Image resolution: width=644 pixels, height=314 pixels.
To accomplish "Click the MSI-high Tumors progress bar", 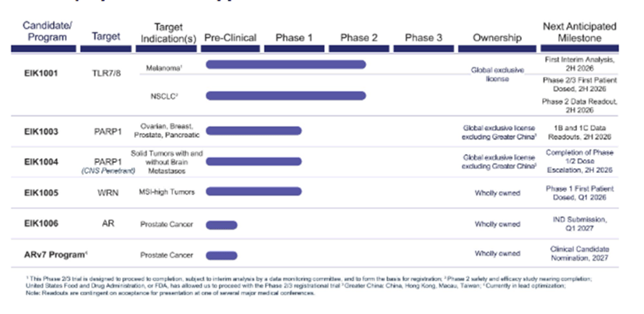I will pyautogui.click(x=253, y=192).
